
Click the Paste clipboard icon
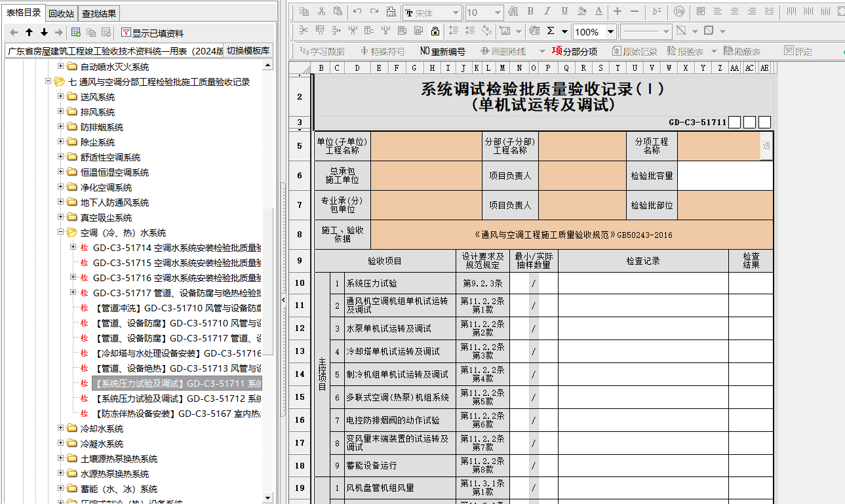tap(338, 12)
